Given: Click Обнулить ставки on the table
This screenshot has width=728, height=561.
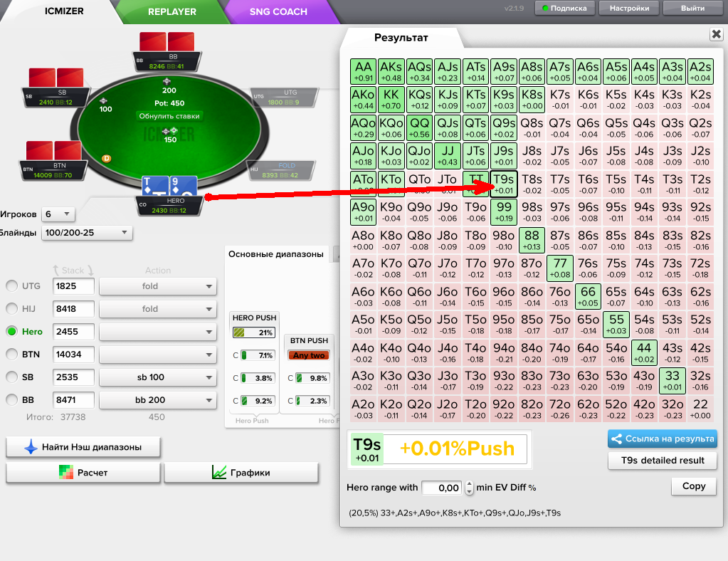Looking at the screenshot, I should click(169, 116).
